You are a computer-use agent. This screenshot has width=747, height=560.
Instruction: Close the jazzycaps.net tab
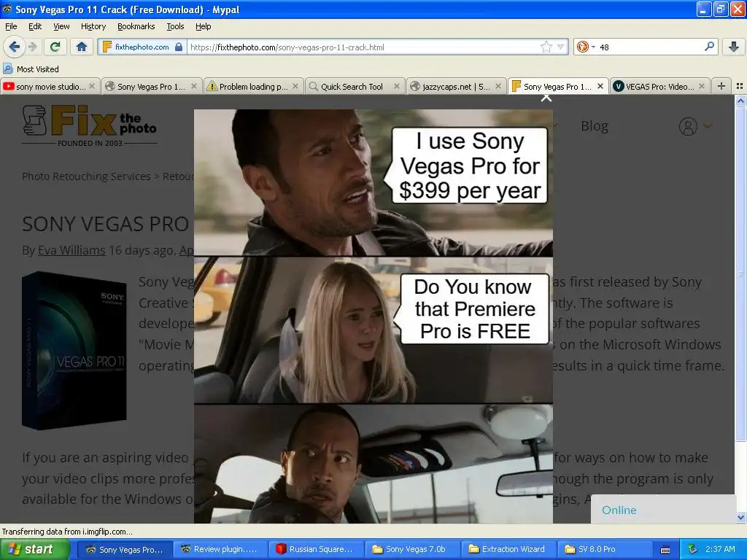click(x=498, y=86)
